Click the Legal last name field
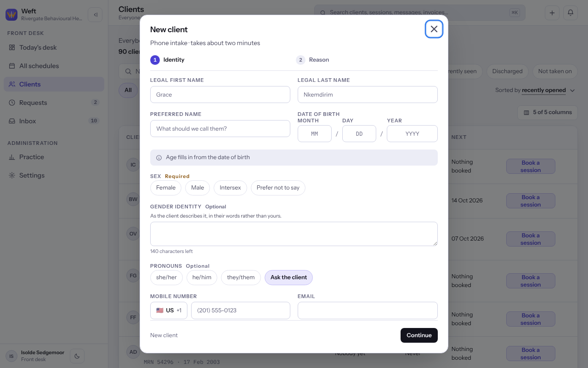 (x=367, y=95)
